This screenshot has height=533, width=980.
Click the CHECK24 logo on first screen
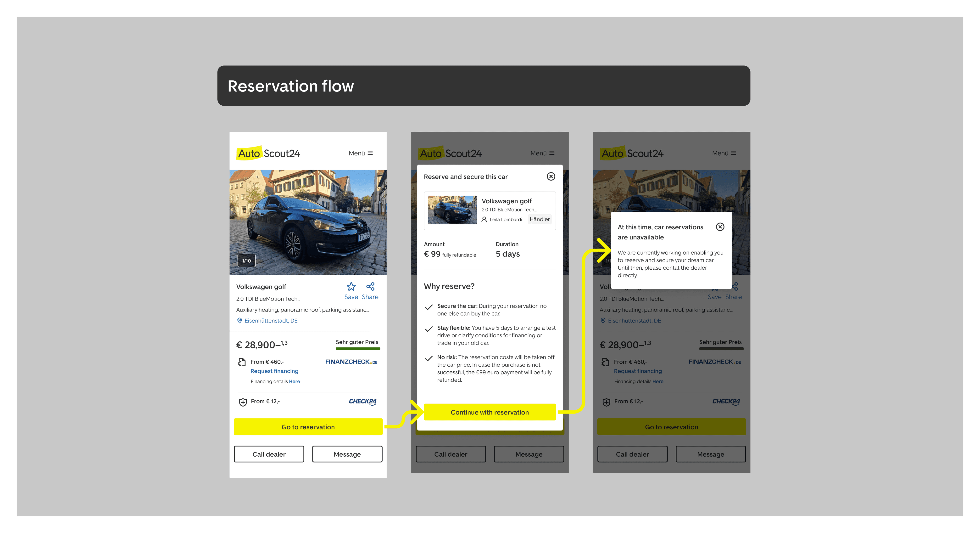pos(362,401)
